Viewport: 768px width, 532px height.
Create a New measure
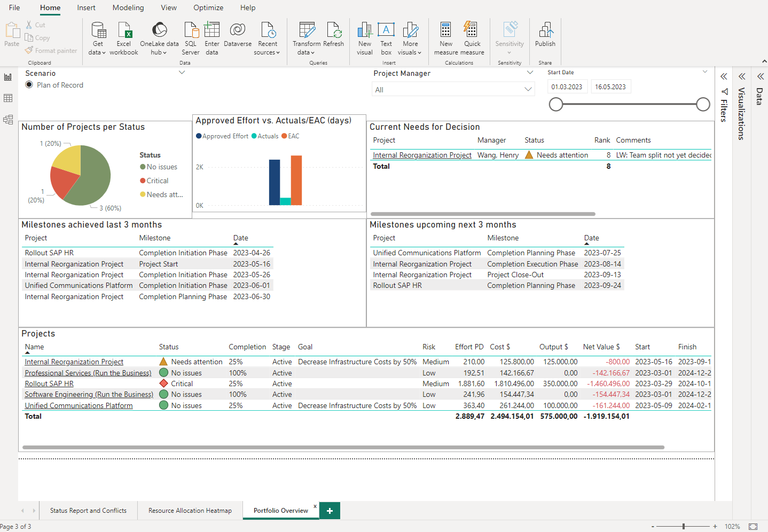coord(446,38)
